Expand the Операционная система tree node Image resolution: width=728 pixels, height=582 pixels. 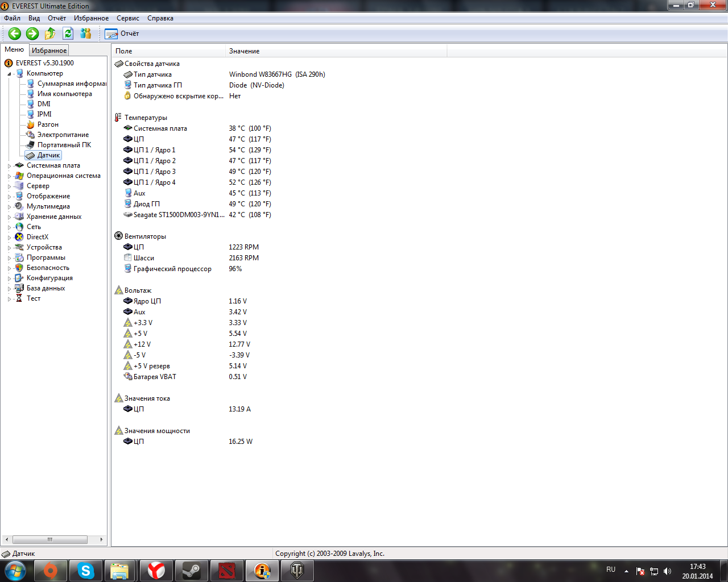10,176
